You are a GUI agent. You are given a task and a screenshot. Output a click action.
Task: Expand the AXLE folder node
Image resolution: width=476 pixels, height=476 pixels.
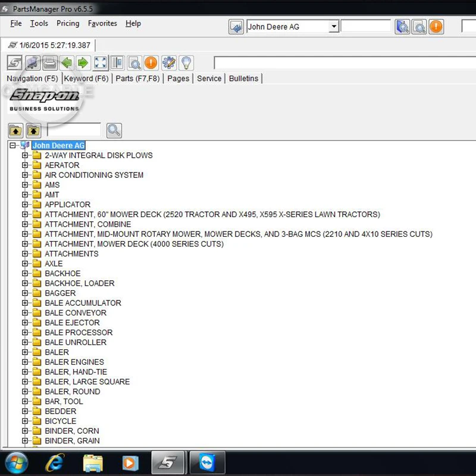(x=25, y=264)
